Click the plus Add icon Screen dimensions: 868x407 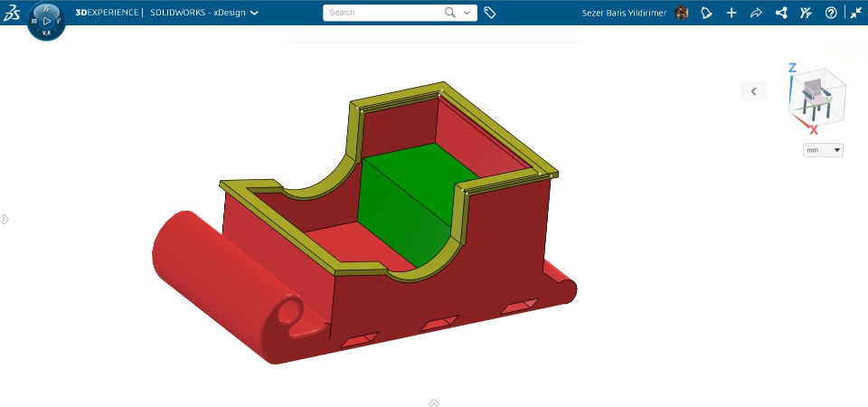pos(731,13)
